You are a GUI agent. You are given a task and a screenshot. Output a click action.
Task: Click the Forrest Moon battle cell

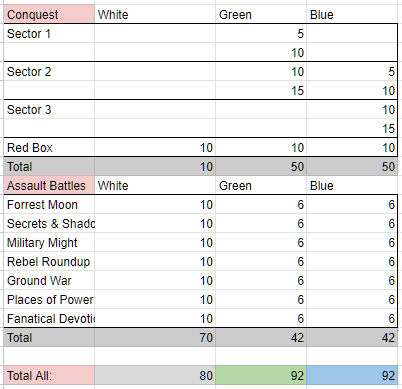coord(49,204)
